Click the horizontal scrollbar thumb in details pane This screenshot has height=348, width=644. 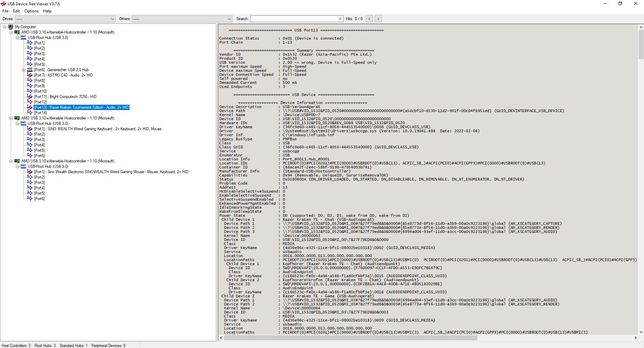coord(351,338)
